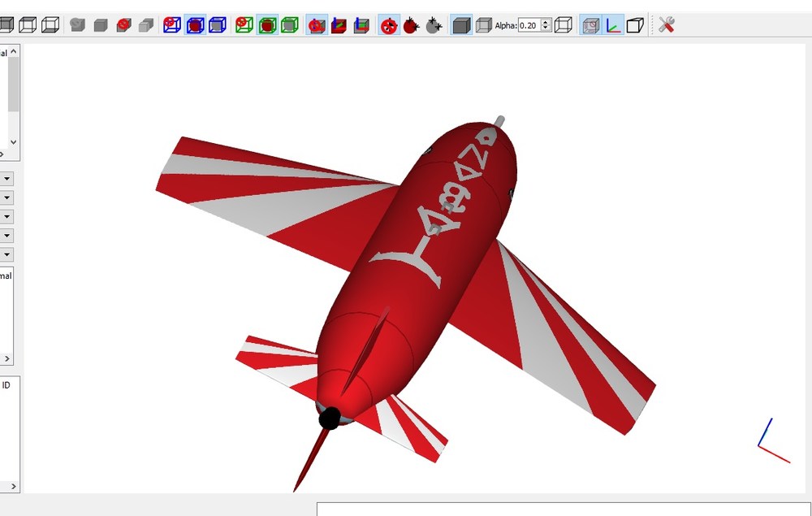Screen dimensions: 812x516
Task: Toggle the opaque dark solid cube display
Action: [x=461, y=25]
